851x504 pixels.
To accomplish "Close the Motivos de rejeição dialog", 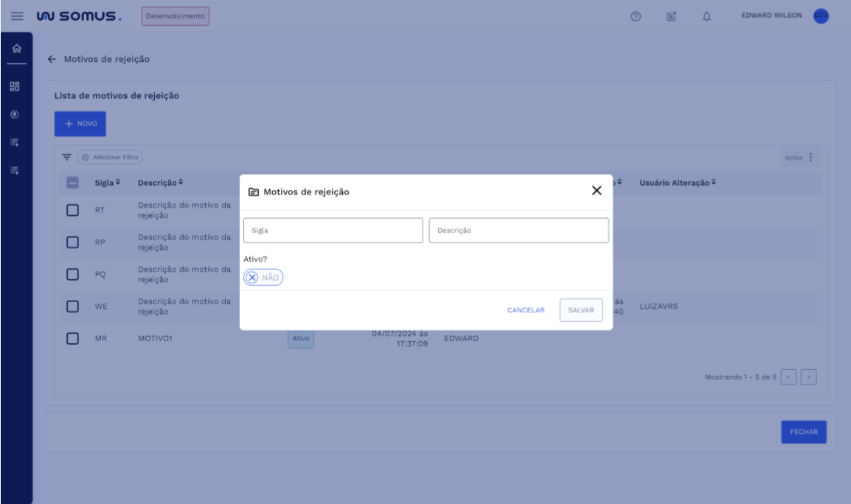I will tap(597, 191).
